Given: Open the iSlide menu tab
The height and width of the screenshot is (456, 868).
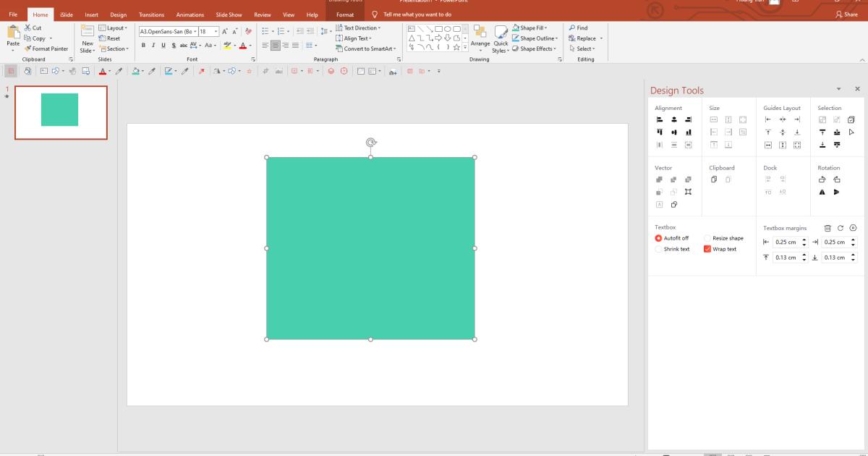Looking at the screenshot, I should (x=66, y=14).
